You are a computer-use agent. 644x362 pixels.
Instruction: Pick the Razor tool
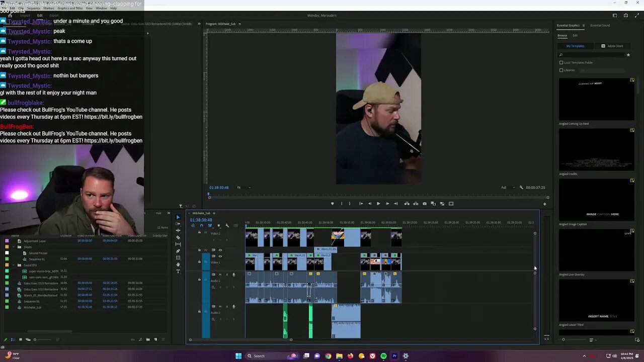tap(178, 237)
